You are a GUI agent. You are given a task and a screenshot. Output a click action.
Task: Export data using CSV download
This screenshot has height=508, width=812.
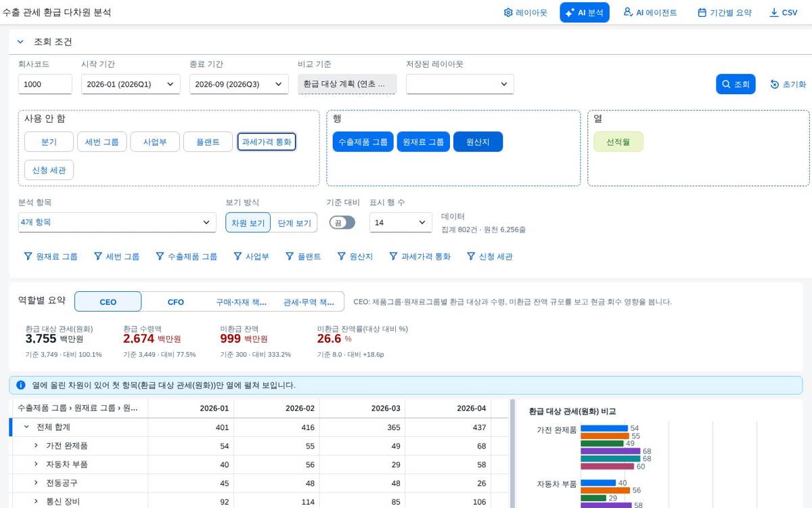784,12
